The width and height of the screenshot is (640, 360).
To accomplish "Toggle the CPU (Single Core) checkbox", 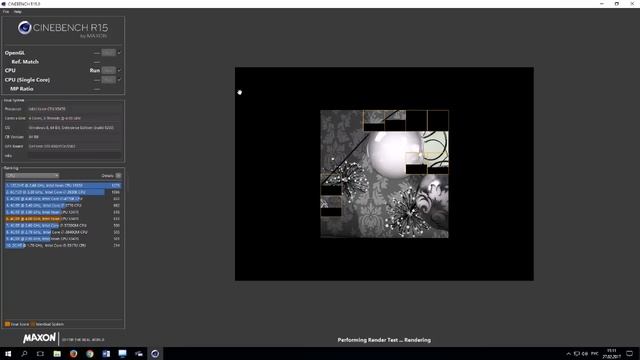I will click(119, 80).
